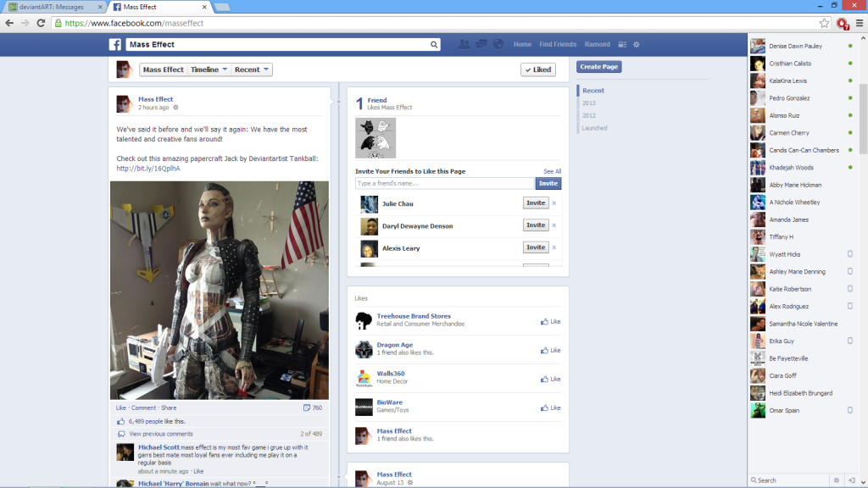Click the browser reload icon
The image size is (868, 488).
click(x=41, y=23)
